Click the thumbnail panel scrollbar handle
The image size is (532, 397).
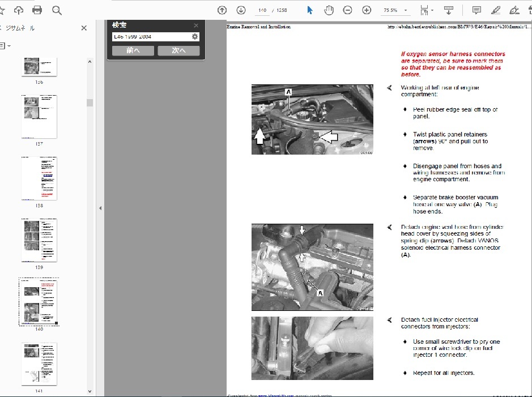click(x=90, y=103)
